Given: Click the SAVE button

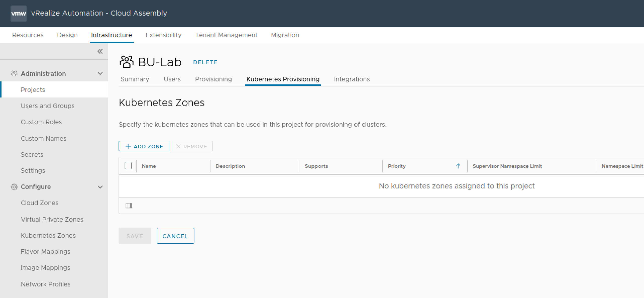Looking at the screenshot, I should (135, 236).
